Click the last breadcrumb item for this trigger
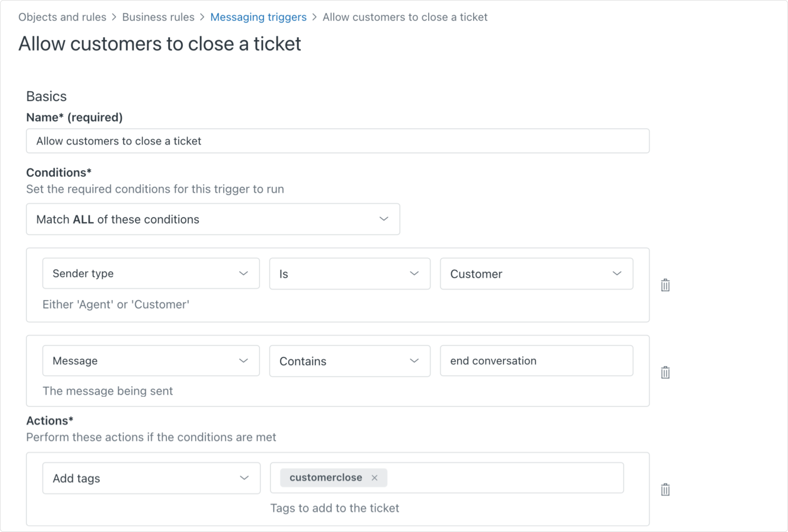This screenshot has height=532, width=788. click(405, 17)
